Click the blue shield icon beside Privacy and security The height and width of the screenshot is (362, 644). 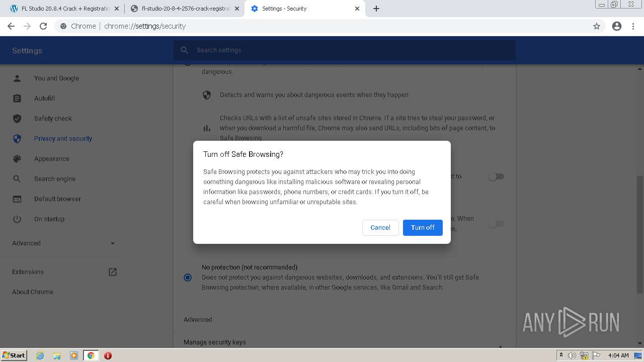click(17, 139)
